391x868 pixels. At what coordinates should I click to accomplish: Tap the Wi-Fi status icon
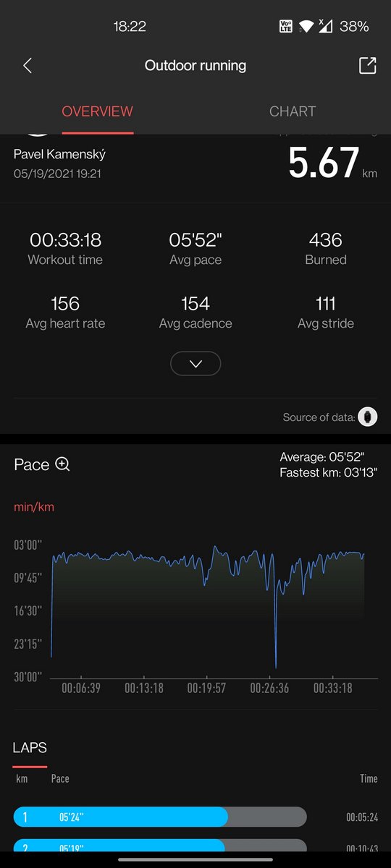tap(306, 27)
